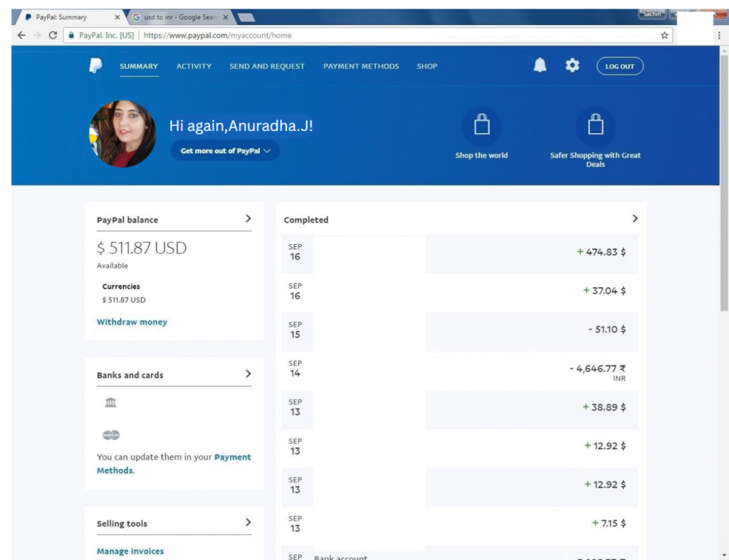This screenshot has width=729, height=560.
Task: Click the Log Out button
Action: click(x=619, y=66)
